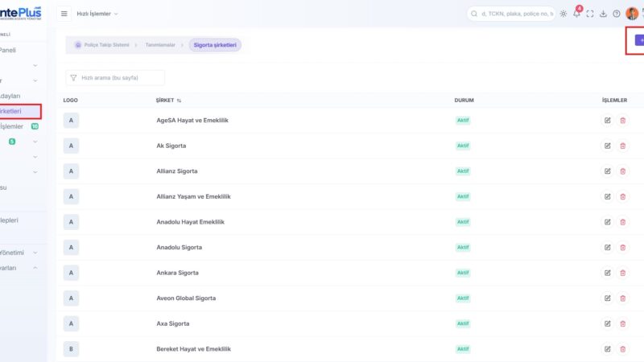
Task: Open the sidebar İşlemler item with green badge
Action: pos(19,126)
